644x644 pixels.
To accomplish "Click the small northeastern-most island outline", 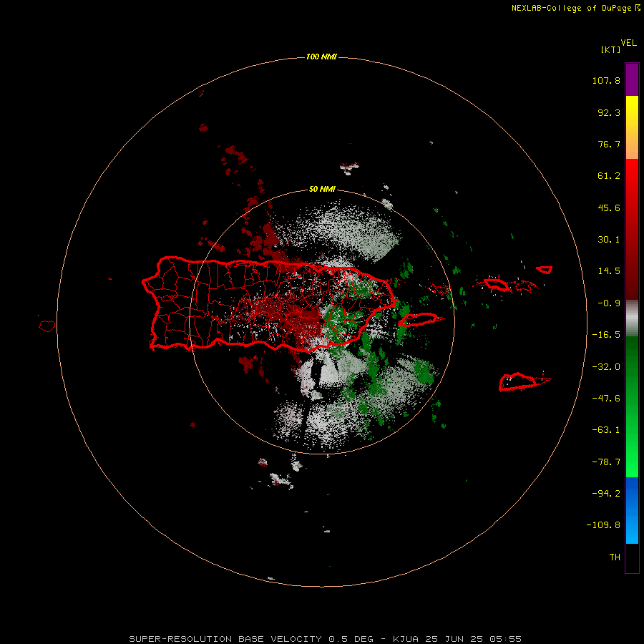I will (x=545, y=270).
